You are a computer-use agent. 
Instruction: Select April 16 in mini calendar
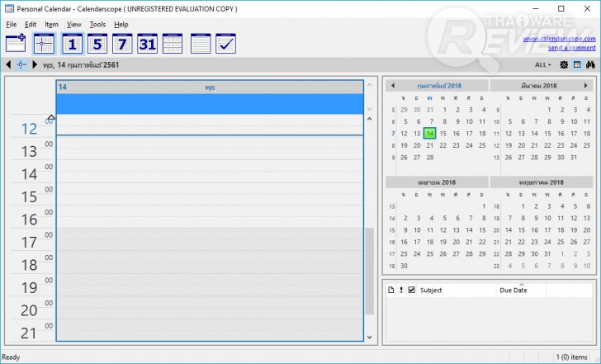404,242
